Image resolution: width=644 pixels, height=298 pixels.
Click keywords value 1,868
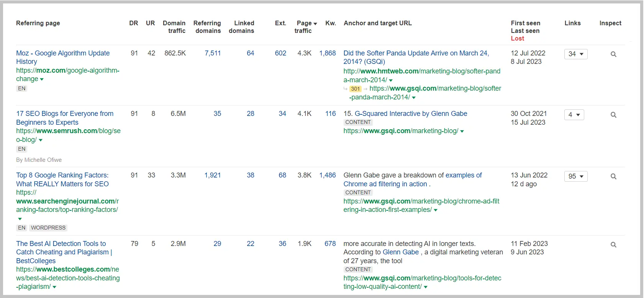tap(328, 53)
